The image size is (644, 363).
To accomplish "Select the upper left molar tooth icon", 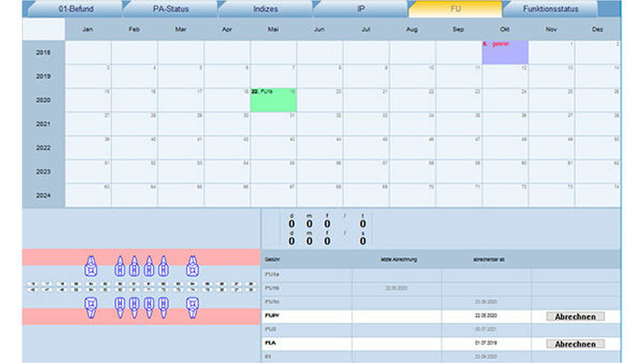I will (x=91, y=264).
